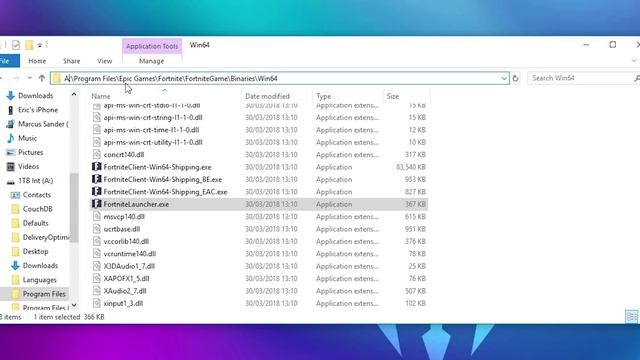Screen dimensions: 640x360
Task: Click the api-ms-win-crt-string-l1-1-0.dll icon
Action: click(x=96, y=117)
